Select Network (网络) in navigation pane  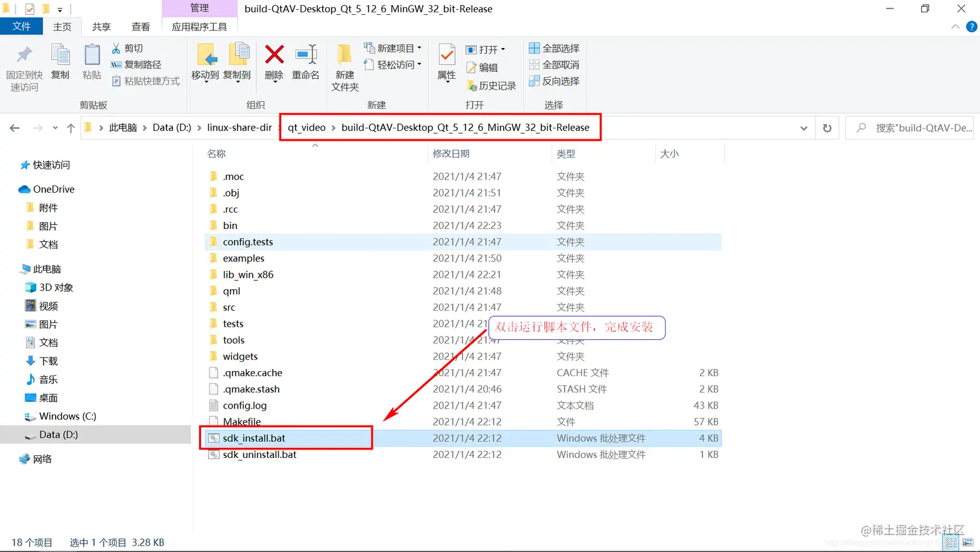coord(36,459)
